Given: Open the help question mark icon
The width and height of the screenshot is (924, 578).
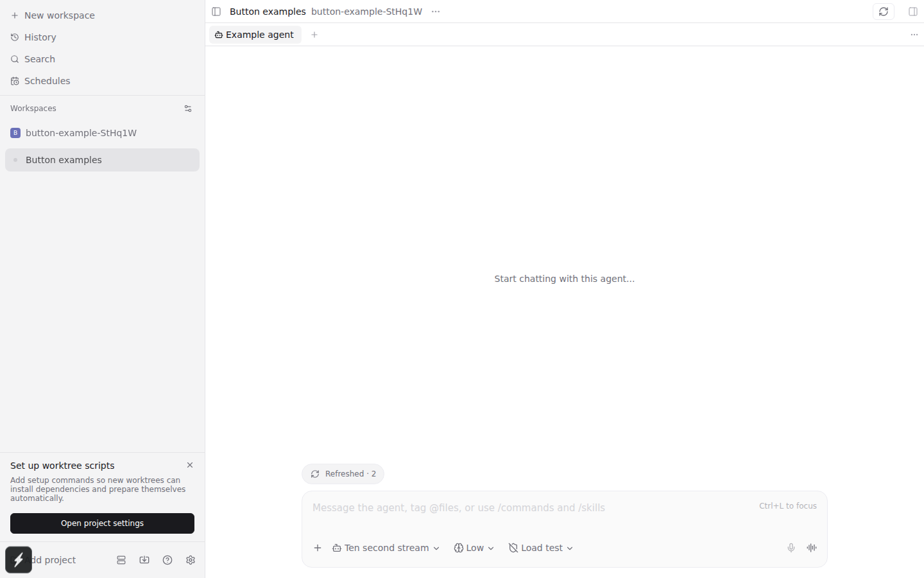Looking at the screenshot, I should click(x=167, y=560).
